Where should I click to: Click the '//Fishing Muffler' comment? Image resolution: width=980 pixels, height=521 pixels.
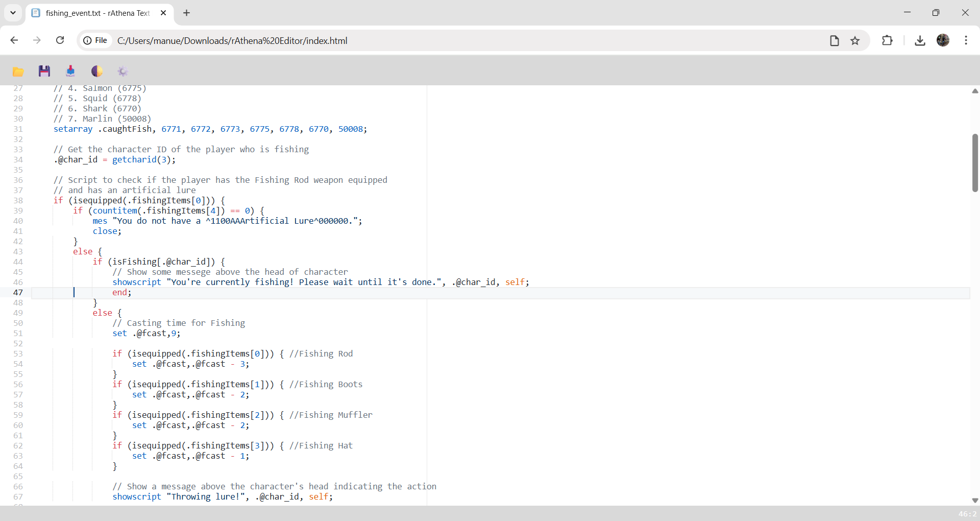331,415
